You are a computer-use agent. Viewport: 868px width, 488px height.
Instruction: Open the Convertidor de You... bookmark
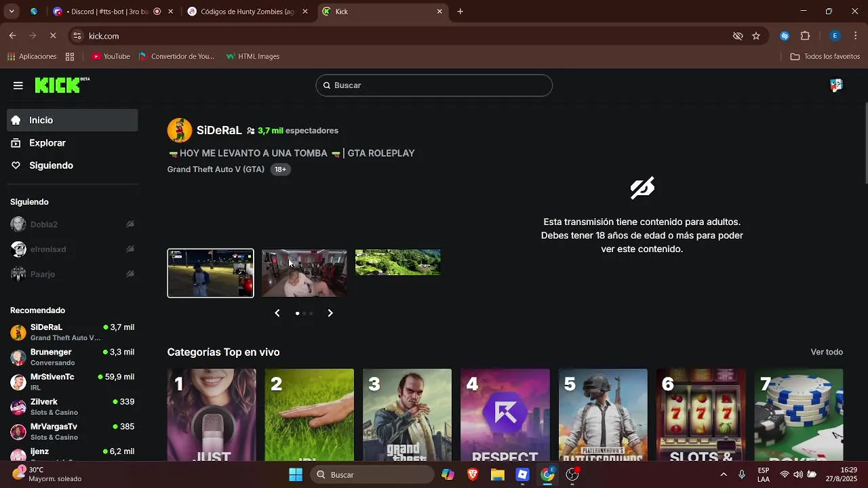tap(176, 56)
